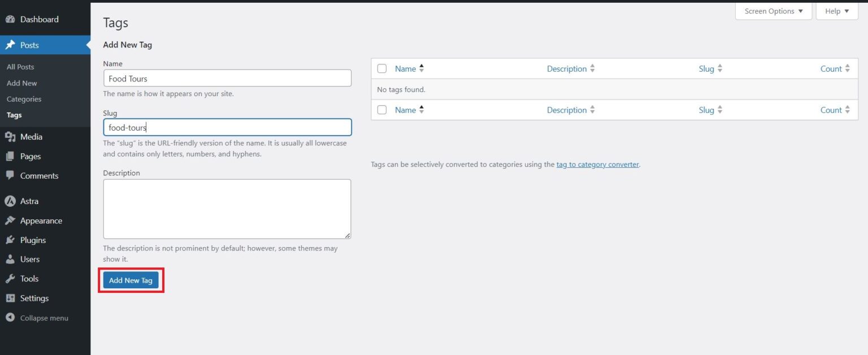
Task: Select the Pages icon in the sidebar
Action: point(11,156)
